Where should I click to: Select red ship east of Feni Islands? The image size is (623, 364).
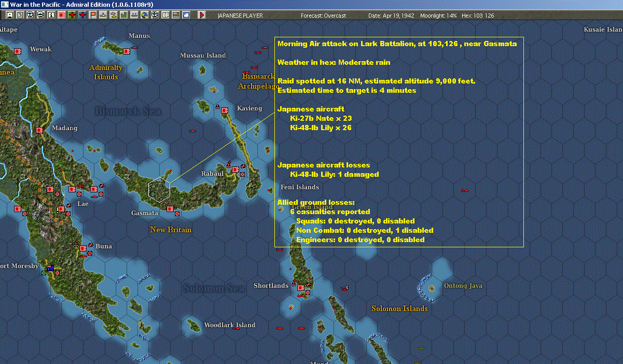pyautogui.click(x=465, y=190)
